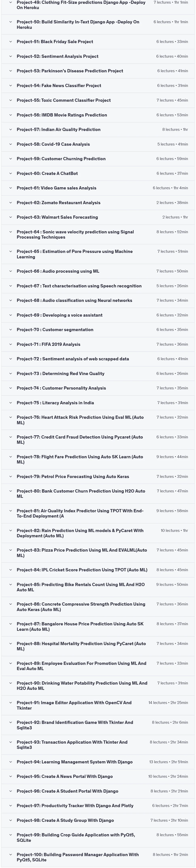Screen dimensions: 196x868
Task: Click chevron next to Project-94 Learning Management System
Action: click(x=10, y=762)
